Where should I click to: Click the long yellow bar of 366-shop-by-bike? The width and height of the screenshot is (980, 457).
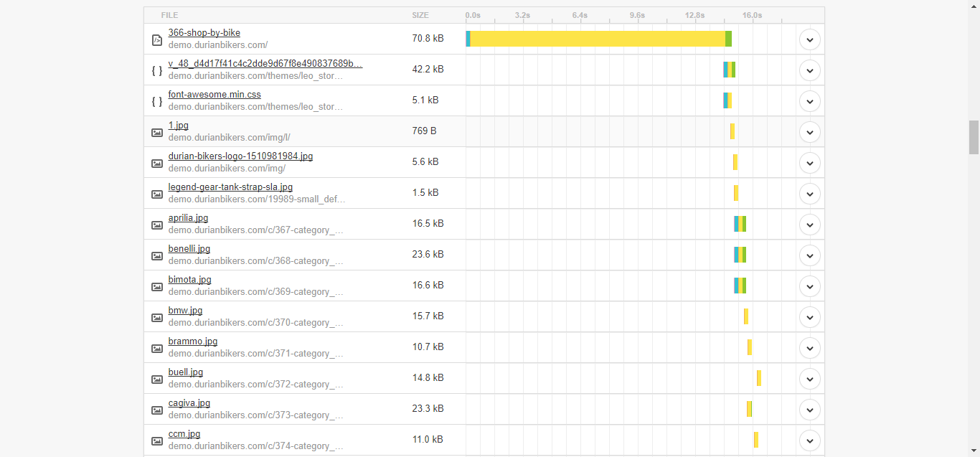pyautogui.click(x=598, y=39)
